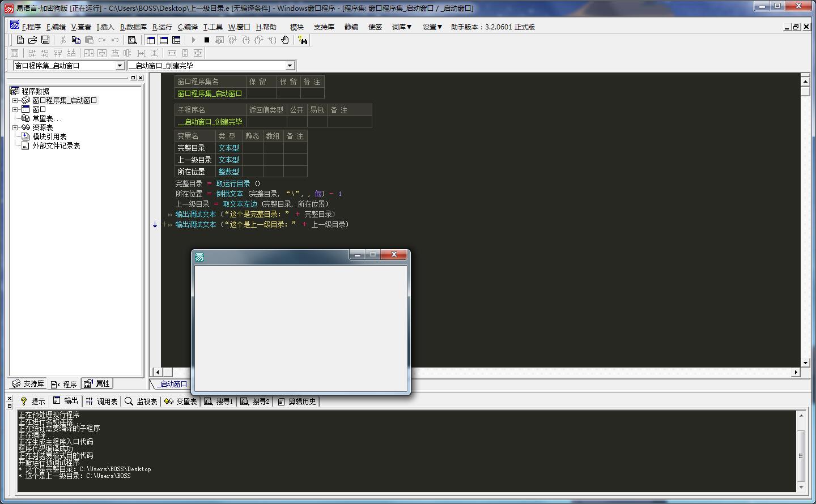Open the C.编译 menu

point(188,27)
